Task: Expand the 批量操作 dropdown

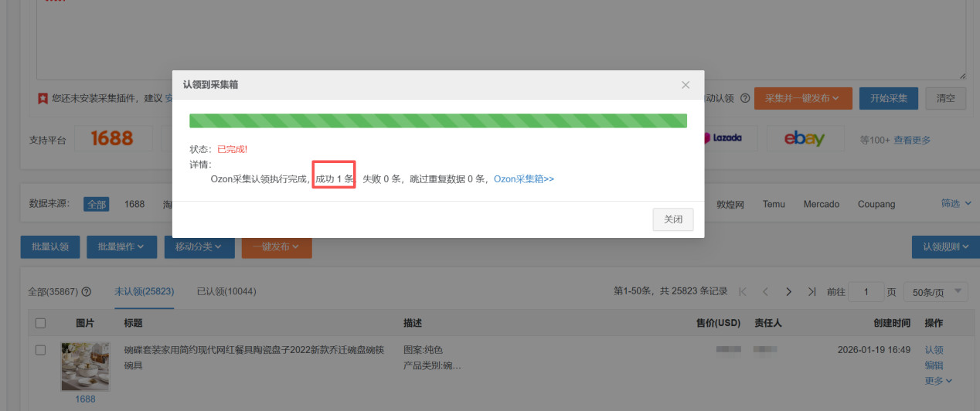Action: point(121,246)
